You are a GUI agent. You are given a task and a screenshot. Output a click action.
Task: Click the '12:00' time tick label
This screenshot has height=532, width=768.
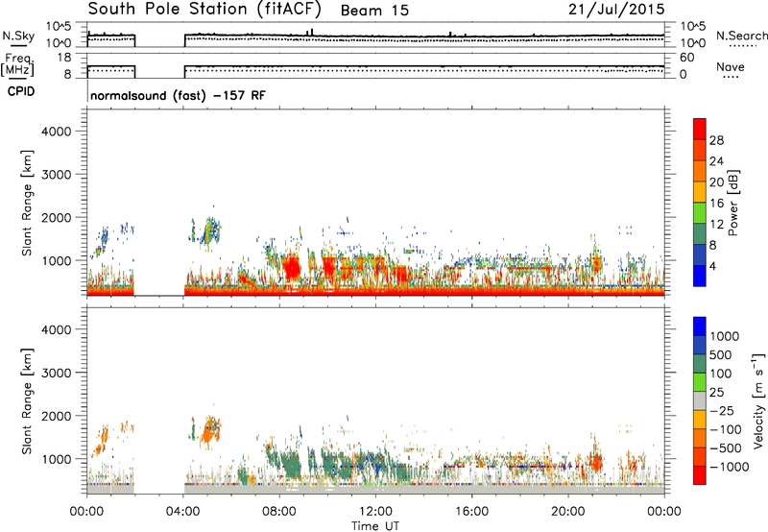(x=375, y=512)
